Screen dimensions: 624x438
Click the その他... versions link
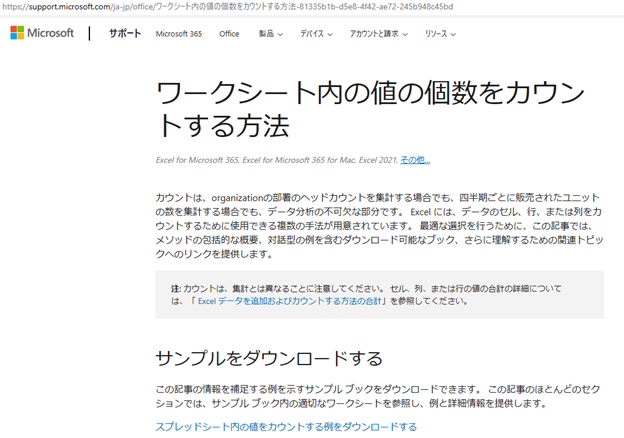[x=415, y=160]
